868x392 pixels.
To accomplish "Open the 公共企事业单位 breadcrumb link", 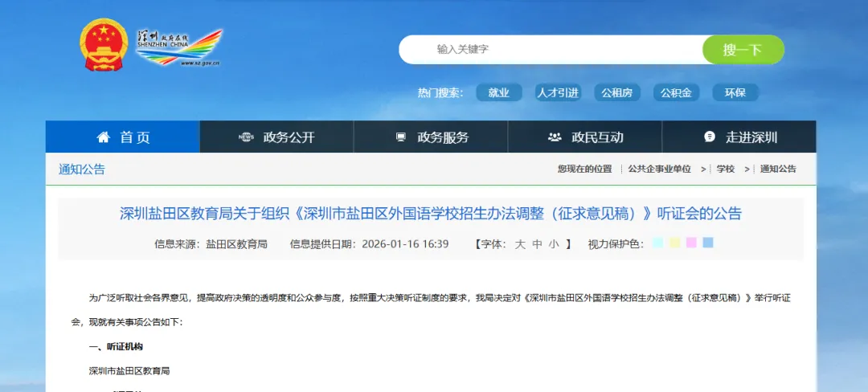I will pyautogui.click(x=659, y=169).
